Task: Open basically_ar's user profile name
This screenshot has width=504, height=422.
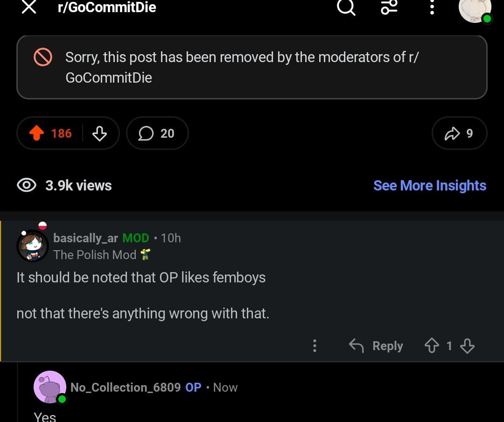Action: (x=86, y=238)
